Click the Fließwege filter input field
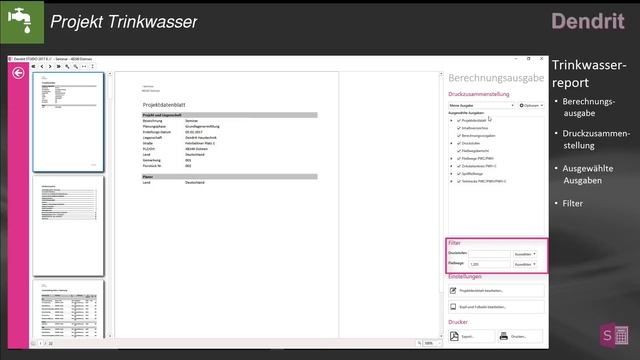 click(x=489, y=264)
